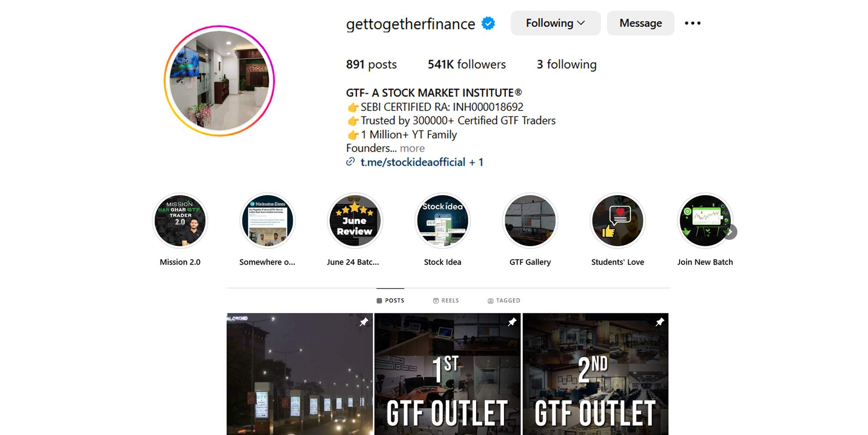
Task: Open the t.me/stockideaofficial link
Action: [x=413, y=162]
